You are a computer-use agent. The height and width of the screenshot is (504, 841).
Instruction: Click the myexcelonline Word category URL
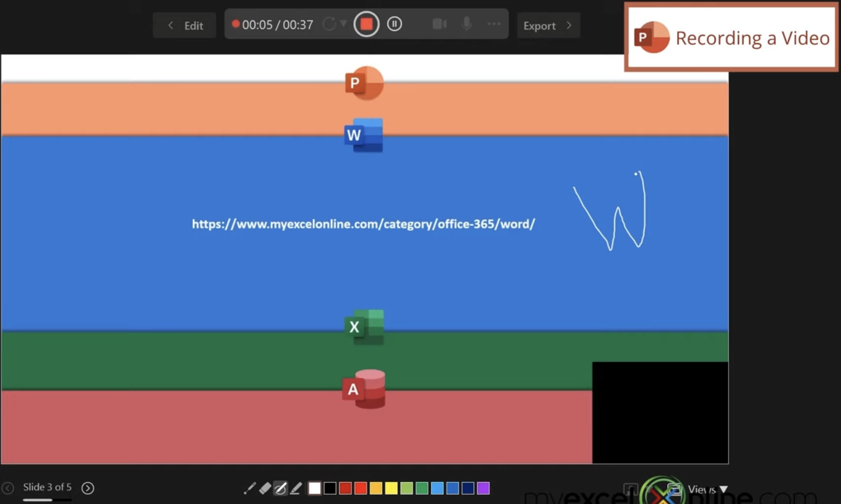[x=364, y=224]
